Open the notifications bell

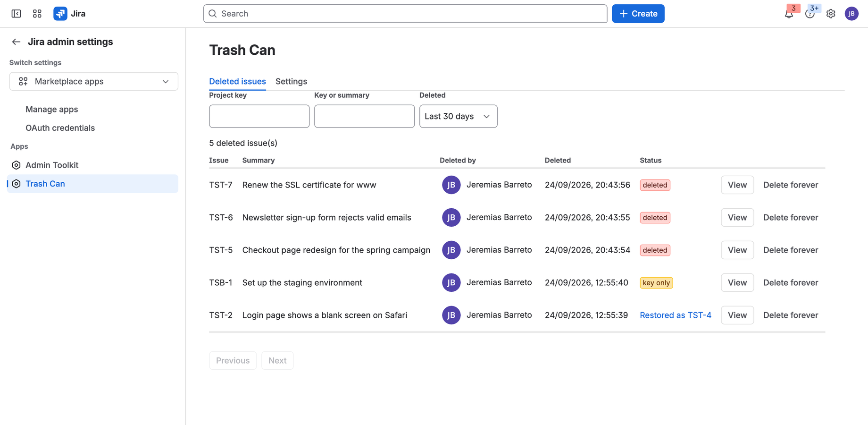click(789, 14)
